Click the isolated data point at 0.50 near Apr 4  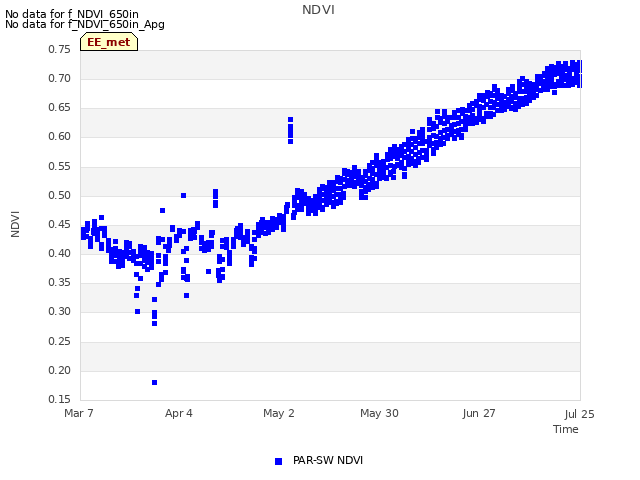click(183, 196)
